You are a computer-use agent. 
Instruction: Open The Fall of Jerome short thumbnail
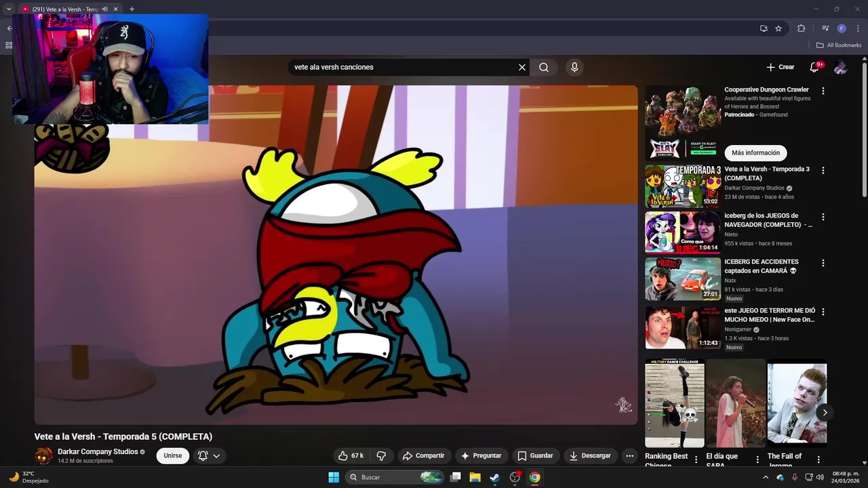(x=797, y=403)
